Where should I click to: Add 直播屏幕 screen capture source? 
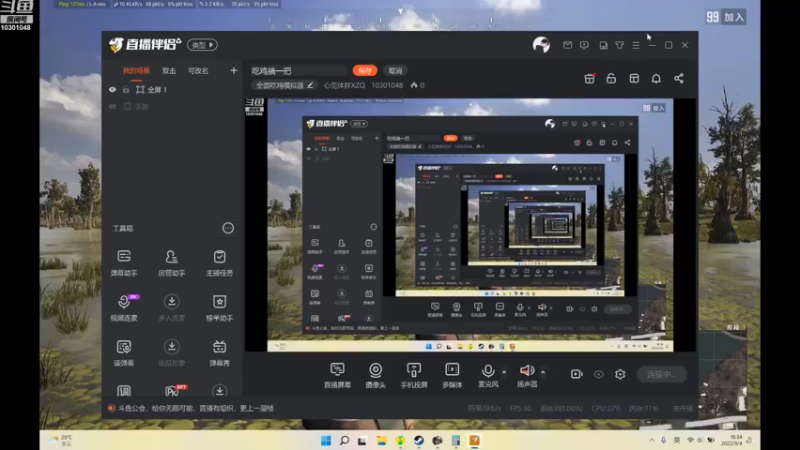coord(337,375)
